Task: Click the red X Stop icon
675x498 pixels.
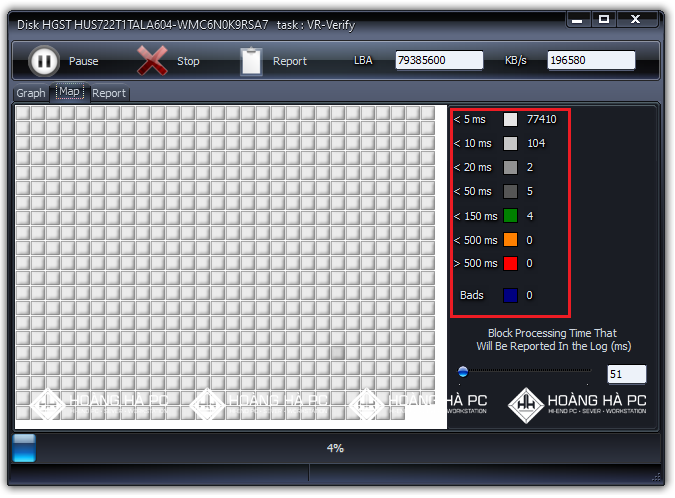Action: (152, 61)
